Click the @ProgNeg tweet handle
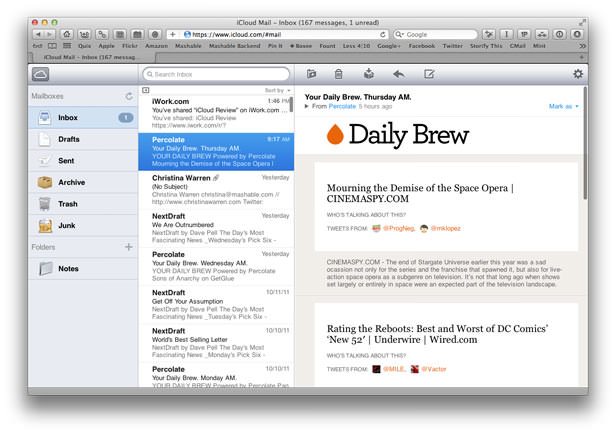The image size is (616, 434). pyautogui.click(x=398, y=228)
